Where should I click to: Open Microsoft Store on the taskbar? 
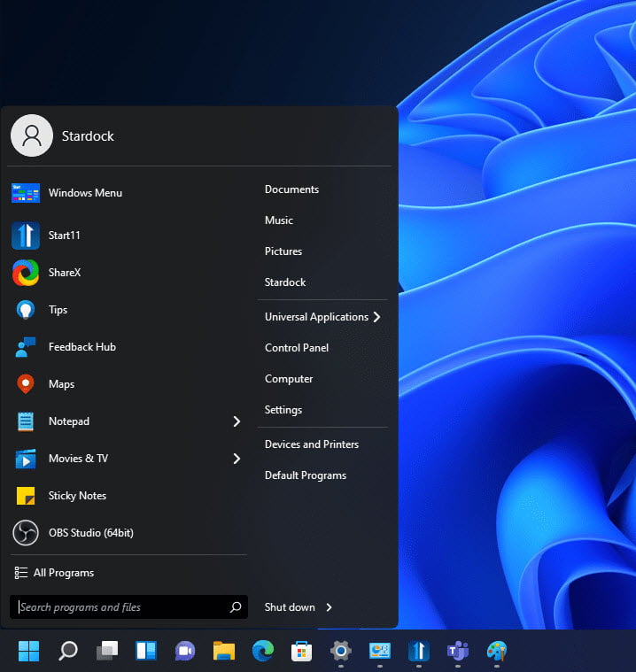click(301, 651)
